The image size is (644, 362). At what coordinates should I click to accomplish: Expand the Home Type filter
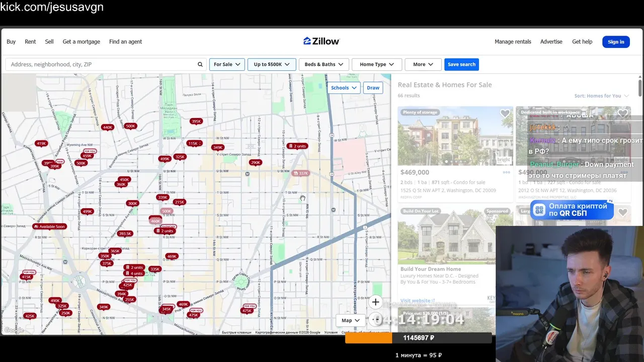377,64
